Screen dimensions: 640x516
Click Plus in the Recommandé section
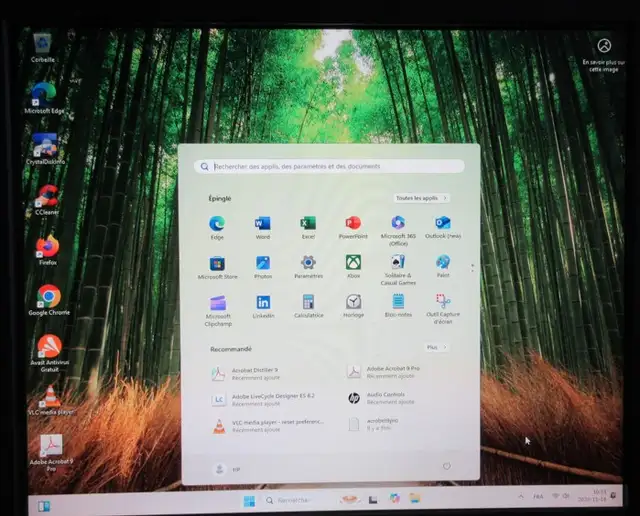pyautogui.click(x=436, y=347)
